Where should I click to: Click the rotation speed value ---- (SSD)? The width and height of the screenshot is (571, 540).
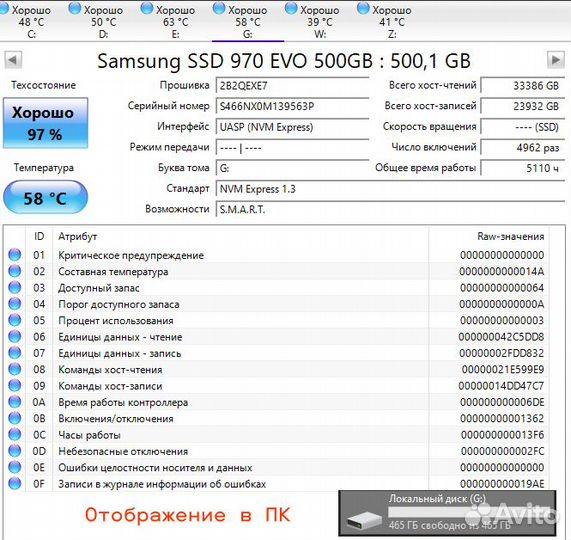(523, 127)
